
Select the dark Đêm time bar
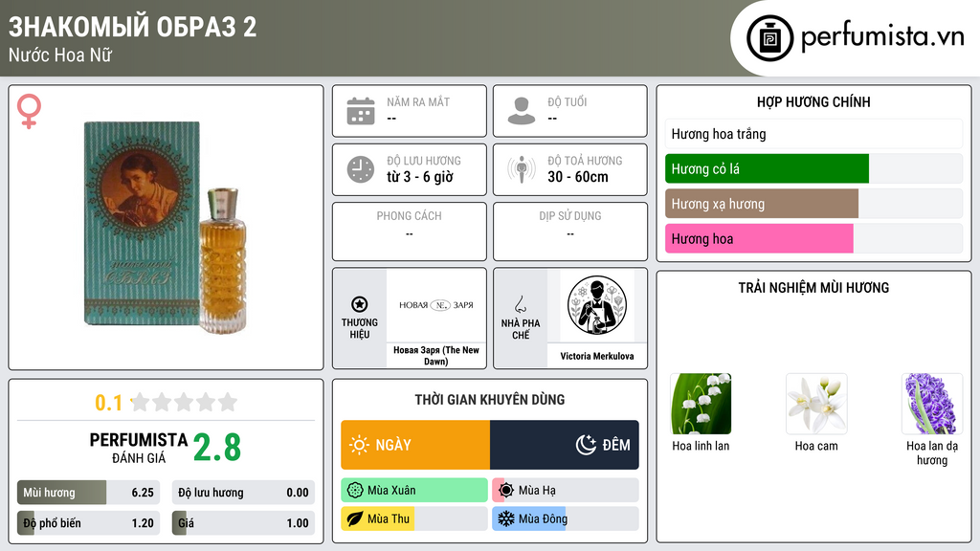[565, 445]
